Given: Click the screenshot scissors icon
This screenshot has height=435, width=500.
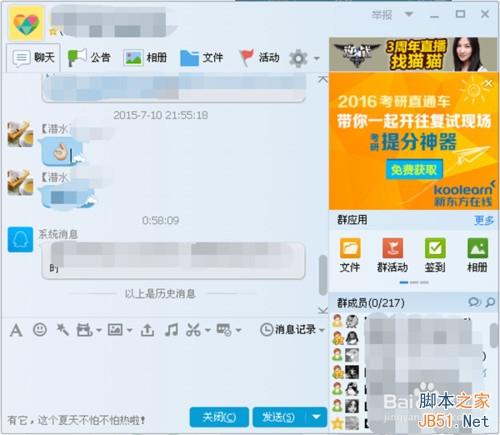Looking at the screenshot, I should click(193, 330).
